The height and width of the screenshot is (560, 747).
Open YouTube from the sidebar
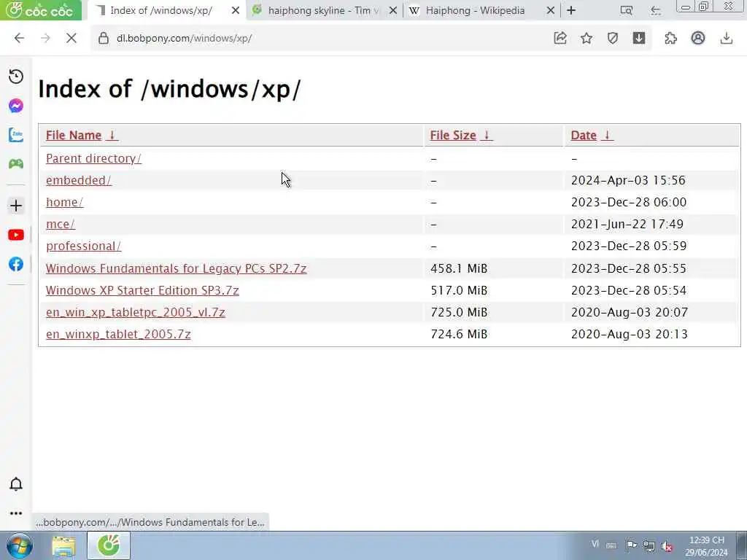pyautogui.click(x=16, y=235)
